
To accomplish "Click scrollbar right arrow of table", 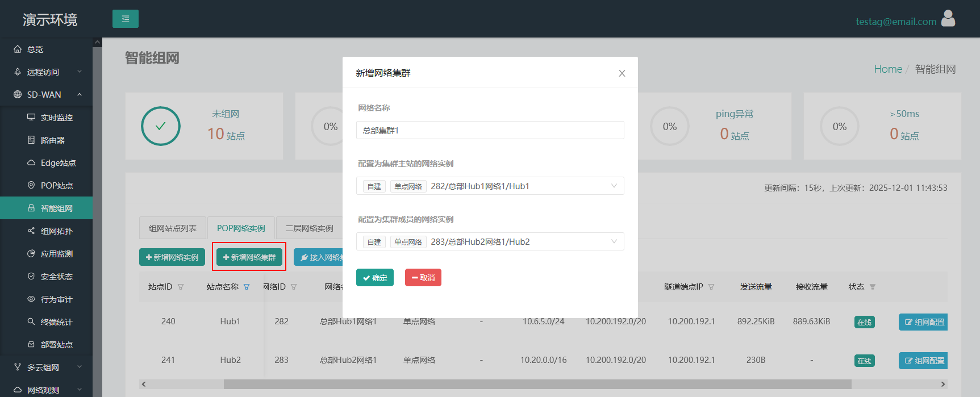I will (943, 385).
